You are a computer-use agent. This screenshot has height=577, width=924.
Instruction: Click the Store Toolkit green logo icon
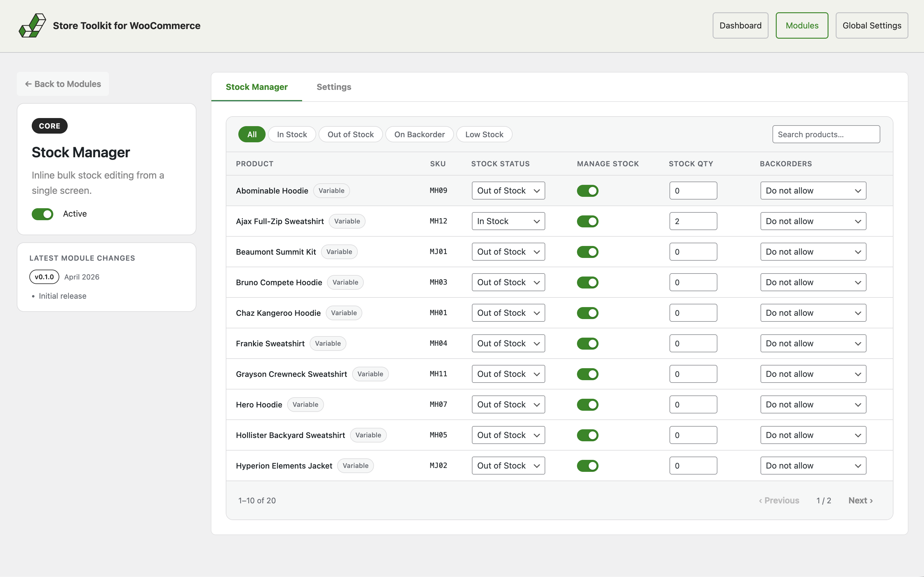(32, 25)
